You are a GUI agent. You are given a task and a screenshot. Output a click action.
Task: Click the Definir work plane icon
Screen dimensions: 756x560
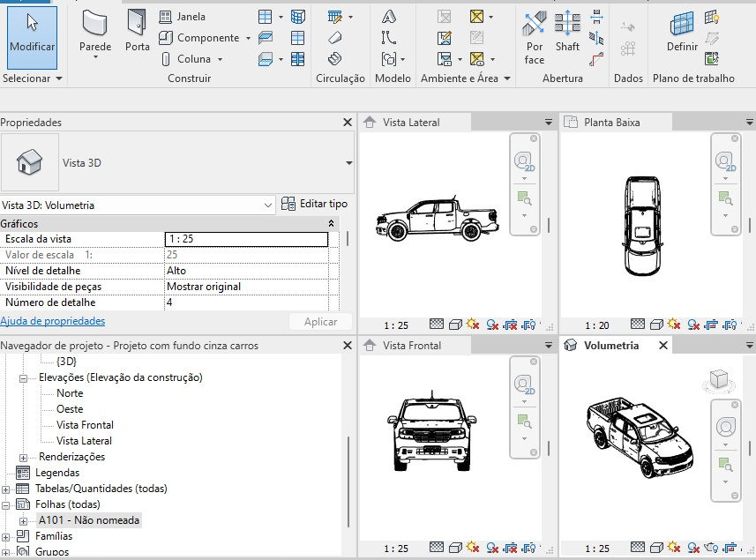[x=682, y=32]
